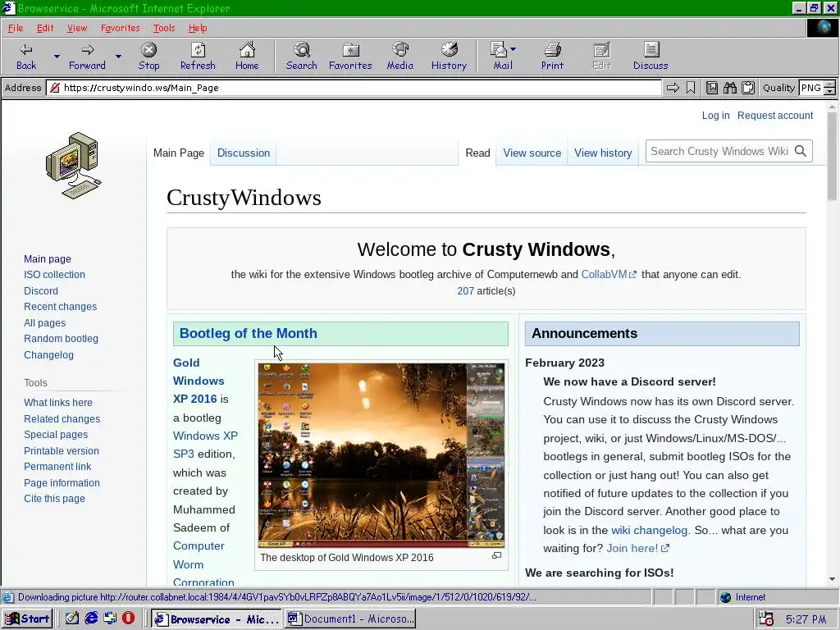
Task: Open the Back history dropdown arrow
Action: 57,57
